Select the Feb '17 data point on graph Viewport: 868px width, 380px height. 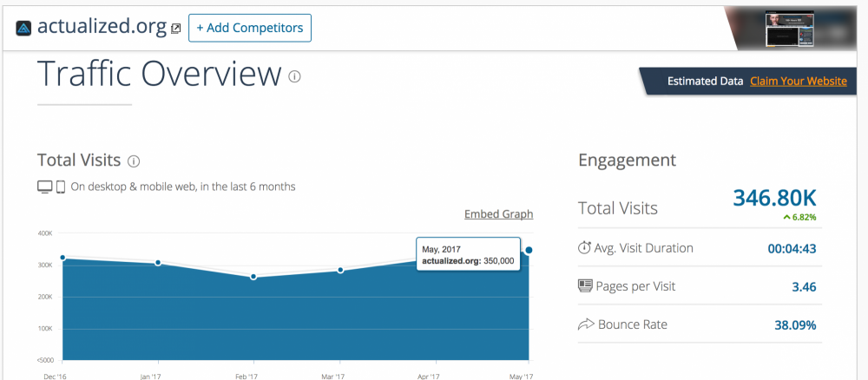(253, 277)
